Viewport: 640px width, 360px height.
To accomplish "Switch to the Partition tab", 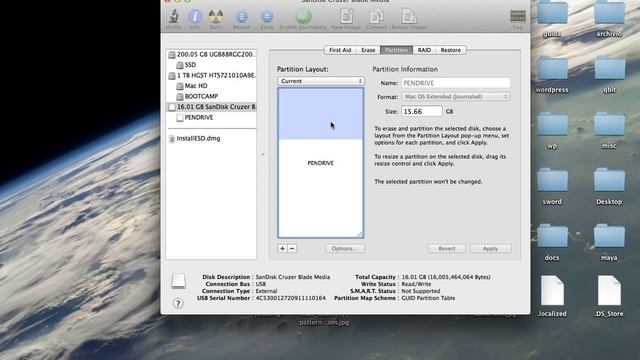I will [396, 50].
